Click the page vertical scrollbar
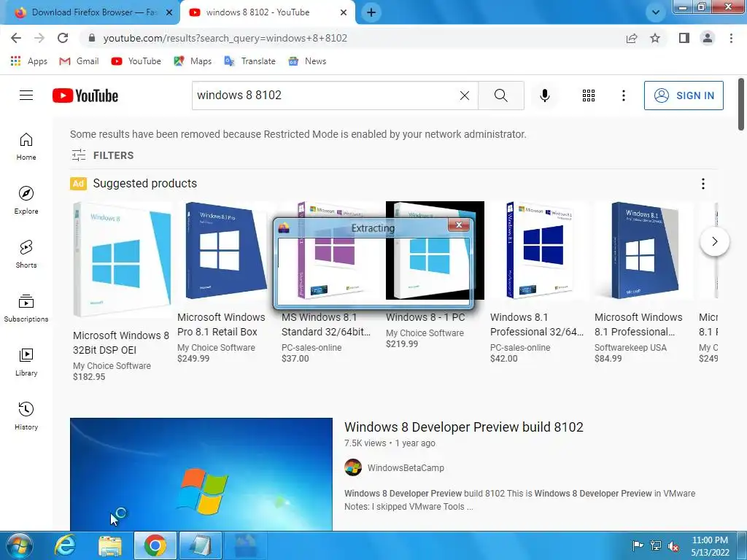Image resolution: width=747 pixels, height=560 pixels. [741, 104]
